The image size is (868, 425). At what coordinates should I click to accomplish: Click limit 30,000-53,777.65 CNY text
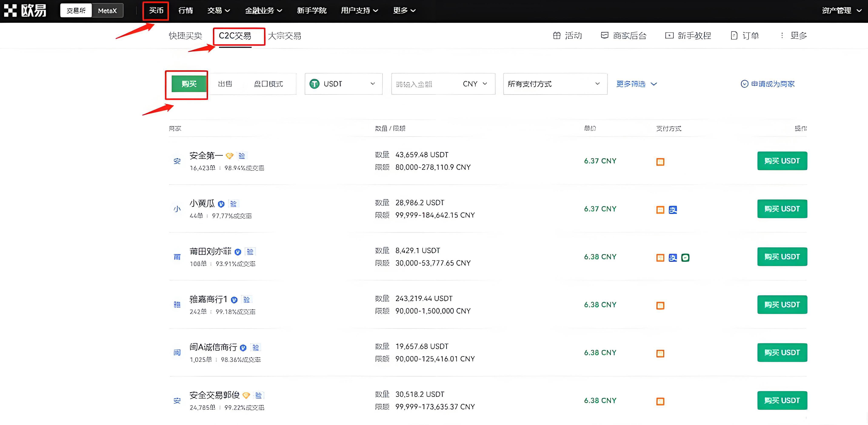coord(433,263)
